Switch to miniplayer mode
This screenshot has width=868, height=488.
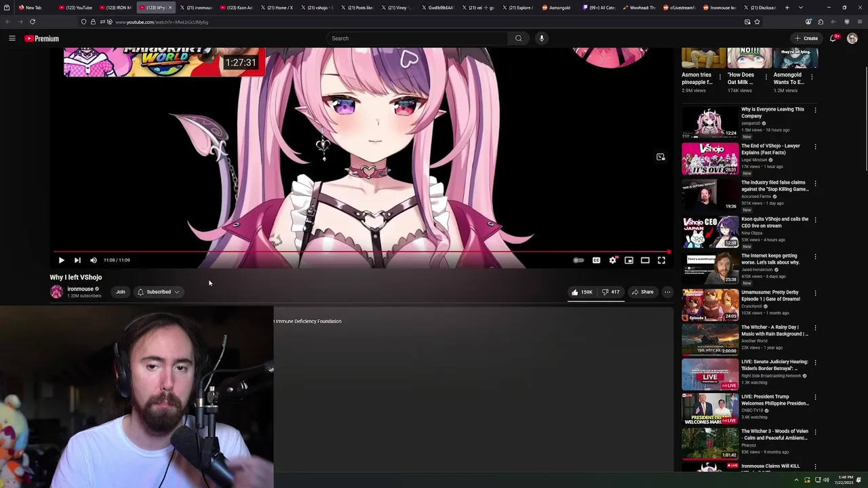tap(629, 260)
